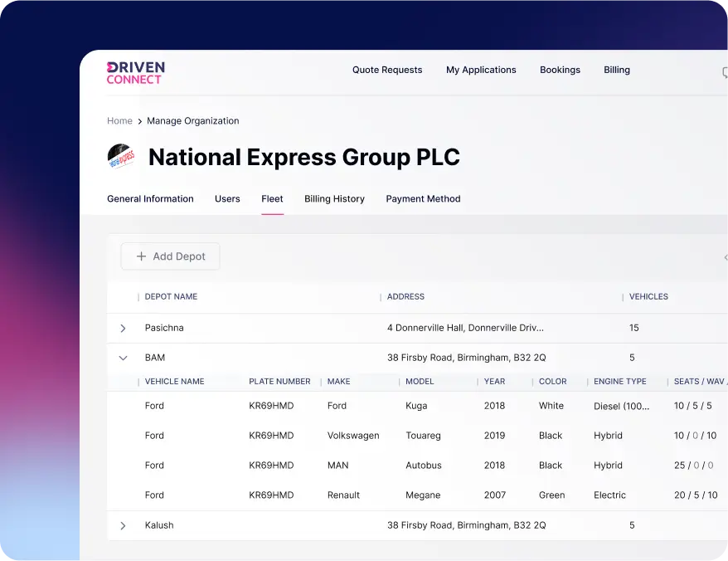Switch to General Information tab
The image size is (728, 561).
point(150,199)
